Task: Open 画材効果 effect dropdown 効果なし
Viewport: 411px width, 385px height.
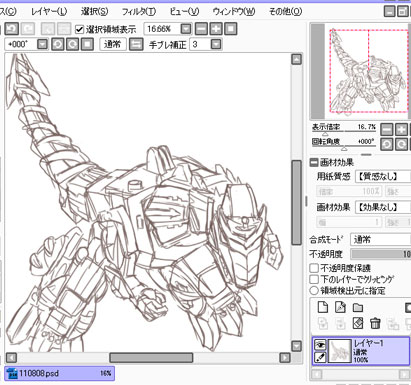Action: (383, 207)
